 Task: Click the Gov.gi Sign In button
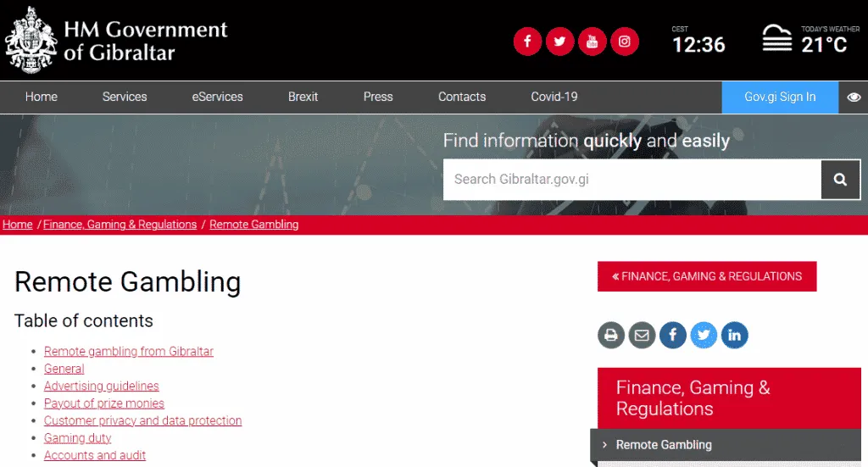(x=779, y=97)
